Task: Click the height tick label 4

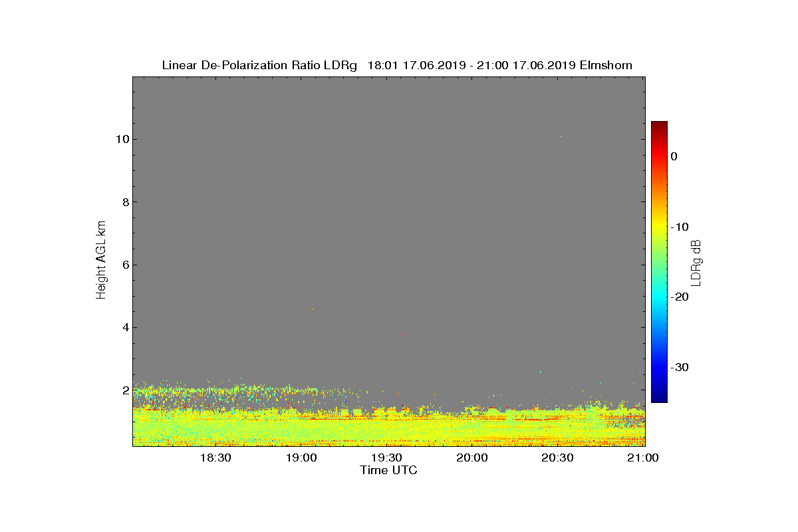Action: coord(125,327)
